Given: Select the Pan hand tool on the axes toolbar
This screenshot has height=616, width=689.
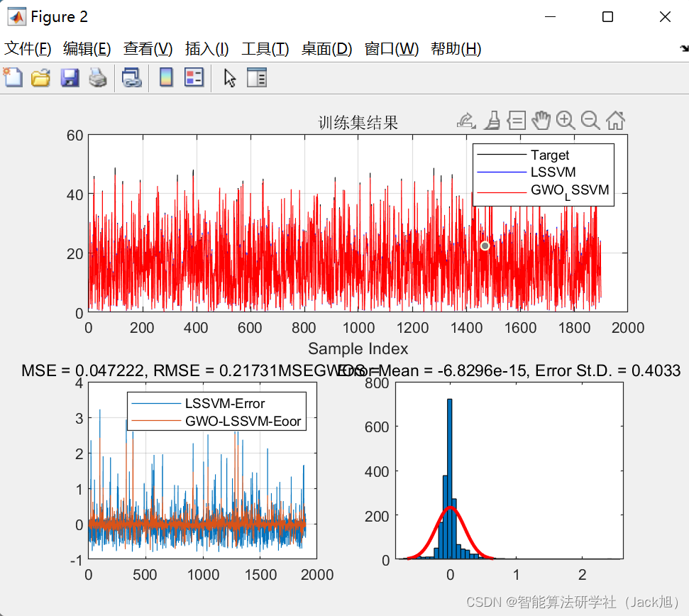Looking at the screenshot, I should pos(541,121).
